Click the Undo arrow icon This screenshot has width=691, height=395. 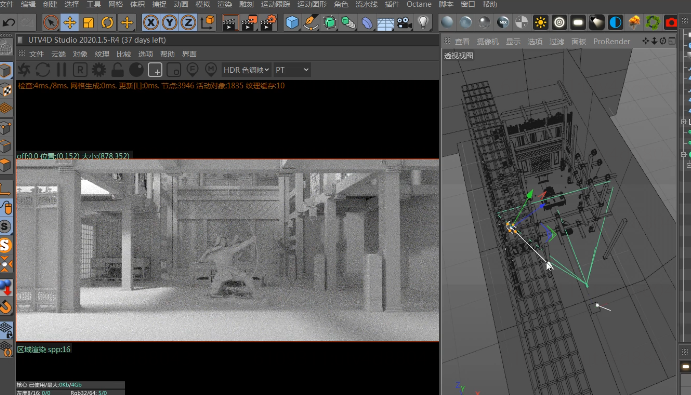tap(9, 22)
